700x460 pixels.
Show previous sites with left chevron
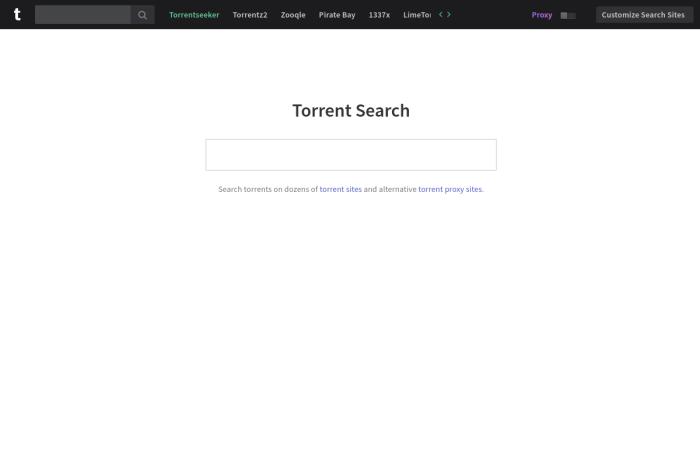point(441,14)
